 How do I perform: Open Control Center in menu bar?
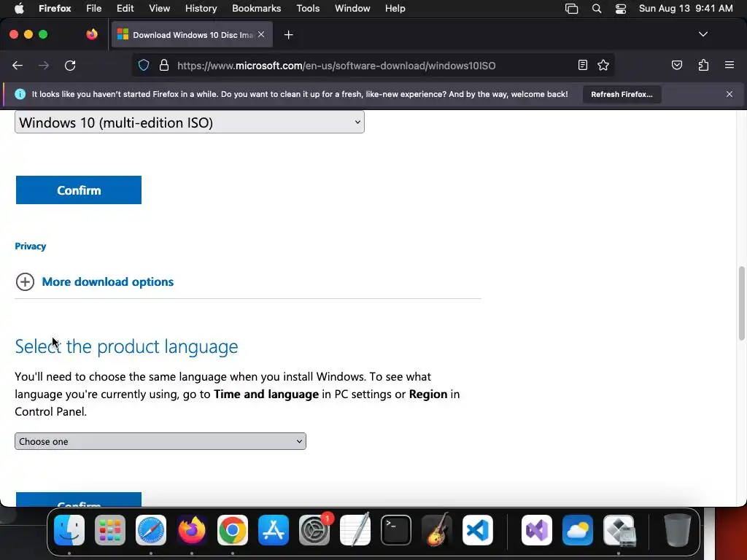[620, 9]
